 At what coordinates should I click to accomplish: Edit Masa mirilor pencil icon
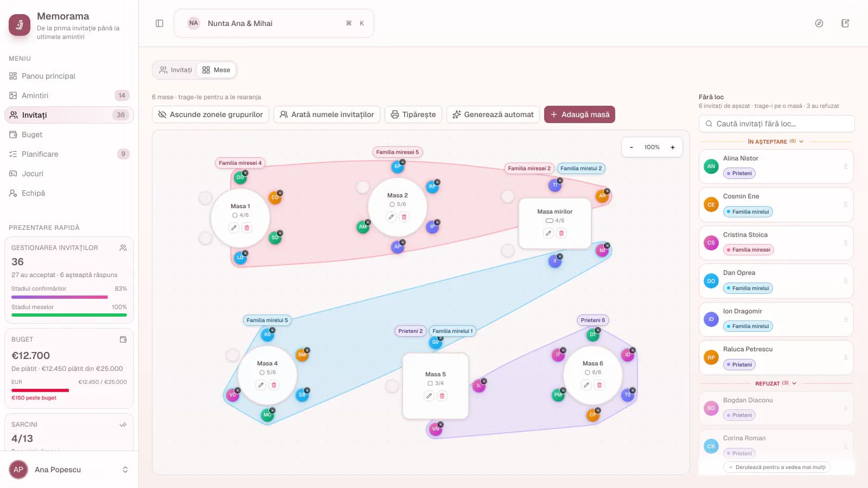point(548,233)
